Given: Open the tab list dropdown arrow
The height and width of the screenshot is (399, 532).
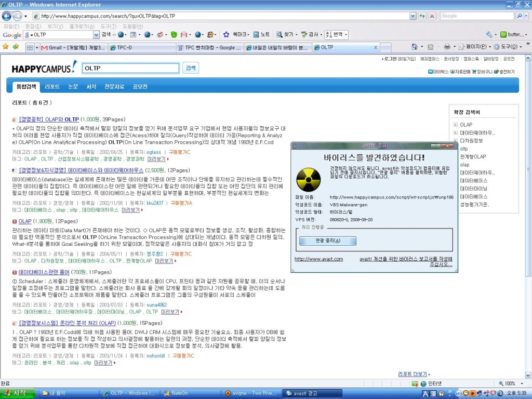Looking at the screenshot, I should (37, 47).
